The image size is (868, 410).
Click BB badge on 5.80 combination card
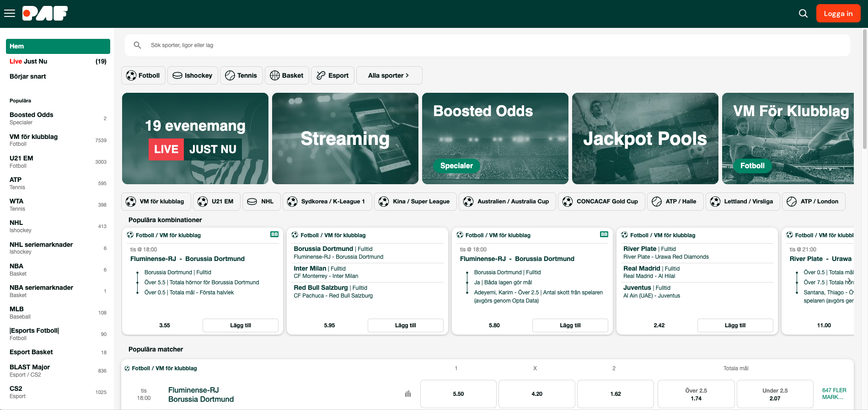point(604,234)
